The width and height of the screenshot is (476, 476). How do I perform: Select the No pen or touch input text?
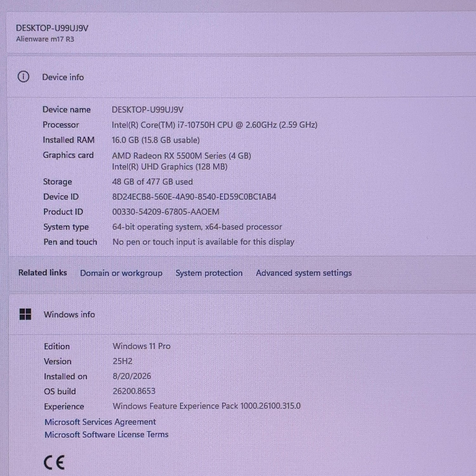[203, 242]
